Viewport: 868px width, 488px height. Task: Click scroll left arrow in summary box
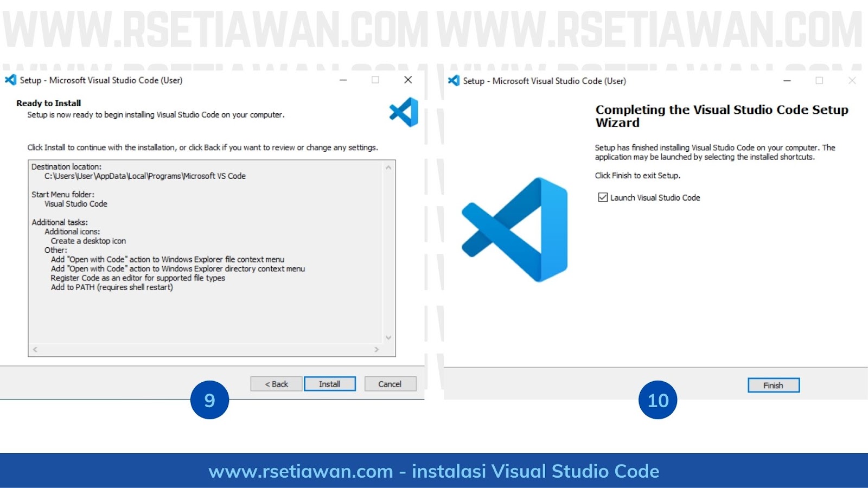tap(35, 350)
